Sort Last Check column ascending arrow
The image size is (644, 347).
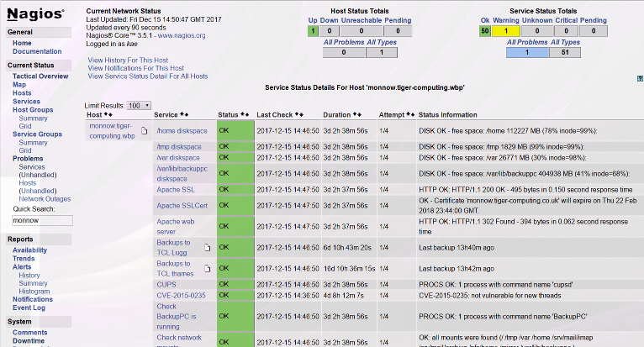click(297, 114)
